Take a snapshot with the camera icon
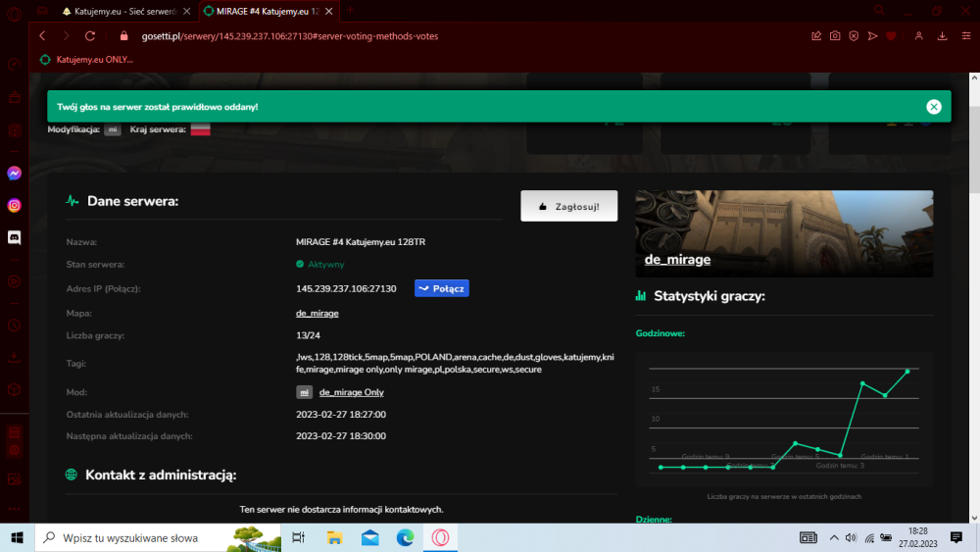This screenshot has width=980, height=552. click(835, 36)
